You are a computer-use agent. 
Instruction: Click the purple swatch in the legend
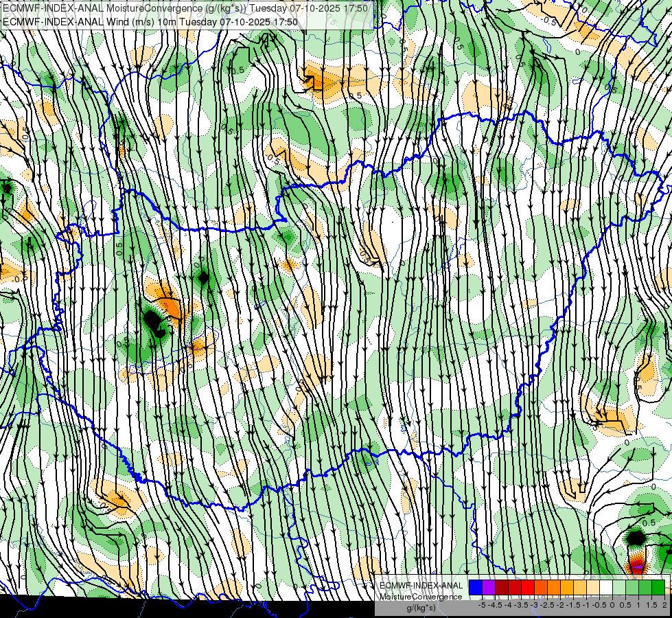tap(489, 588)
